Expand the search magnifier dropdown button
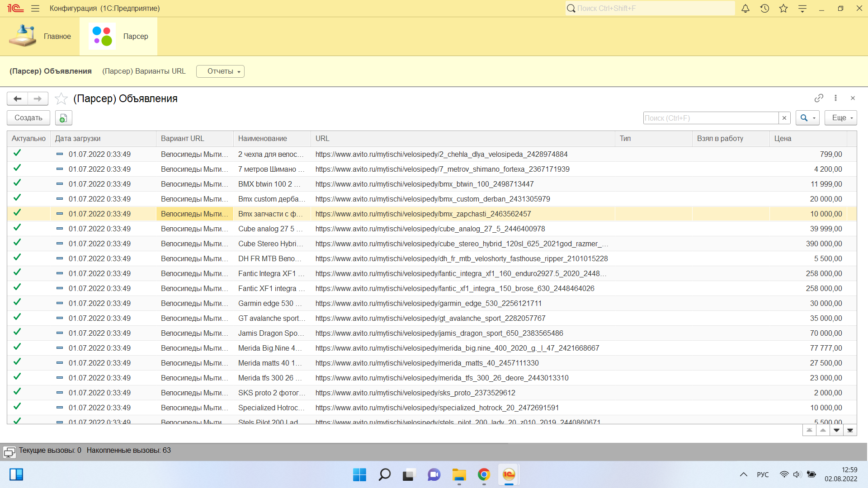This screenshot has width=868, height=488. point(807,118)
